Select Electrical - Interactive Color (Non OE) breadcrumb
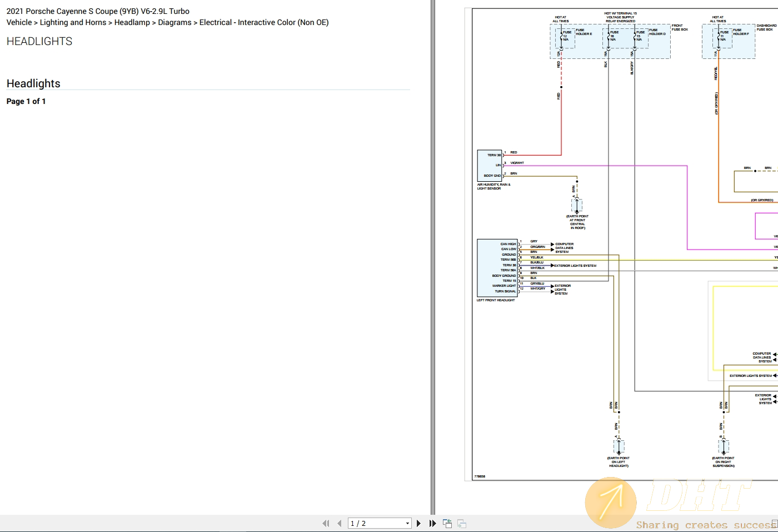778x532 pixels. click(x=264, y=22)
